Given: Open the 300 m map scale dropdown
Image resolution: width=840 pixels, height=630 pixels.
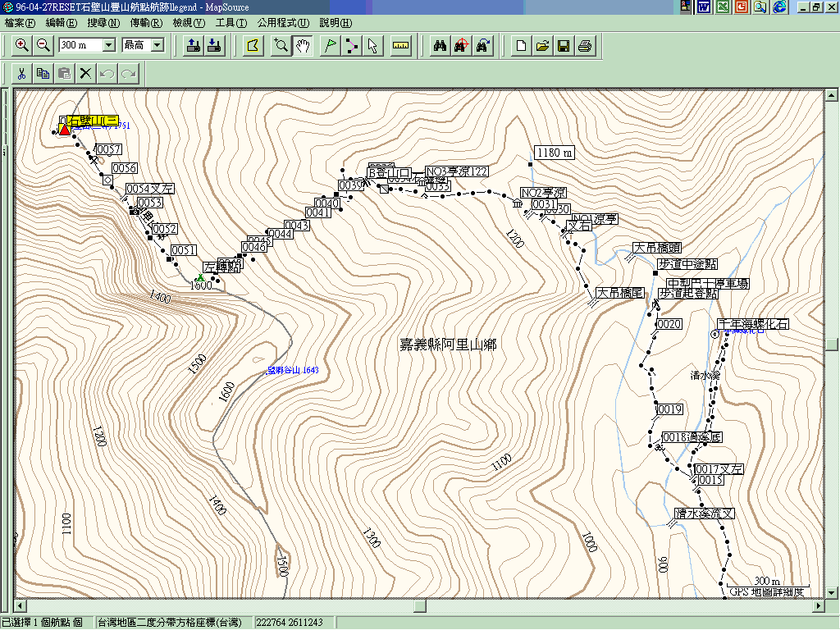Looking at the screenshot, I should click(109, 45).
